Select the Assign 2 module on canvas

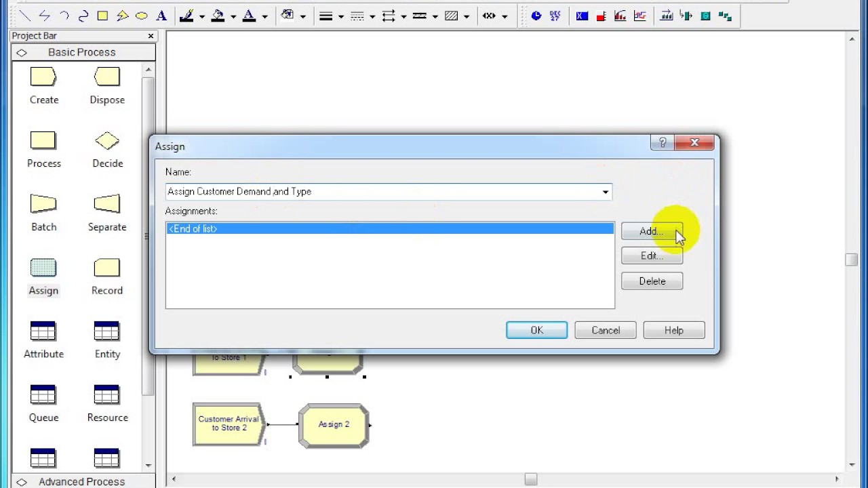pyautogui.click(x=334, y=425)
